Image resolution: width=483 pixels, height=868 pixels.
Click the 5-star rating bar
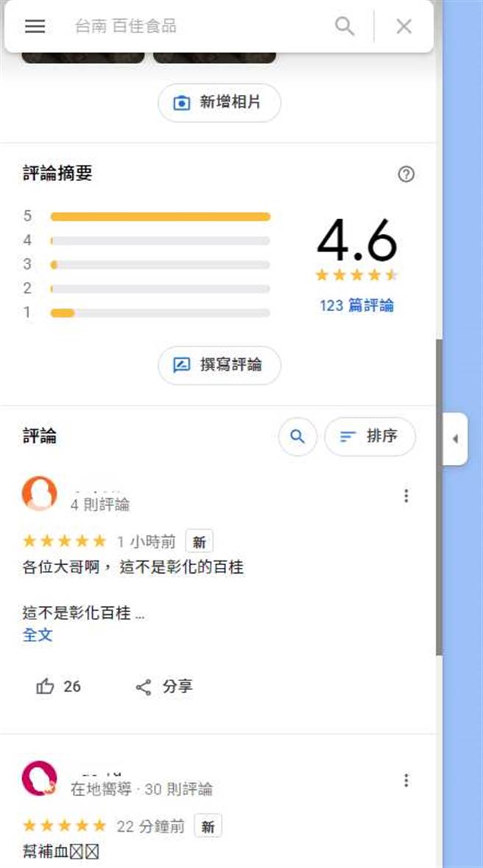[x=159, y=216]
